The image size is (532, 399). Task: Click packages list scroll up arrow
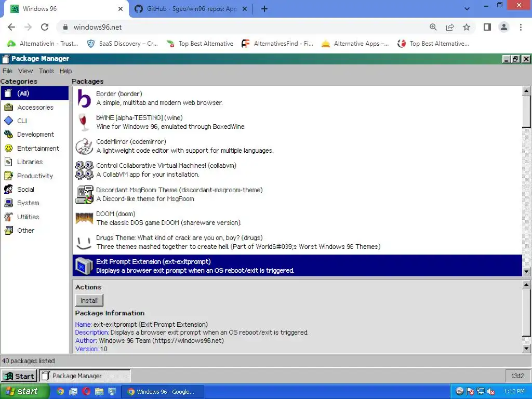pos(526,90)
